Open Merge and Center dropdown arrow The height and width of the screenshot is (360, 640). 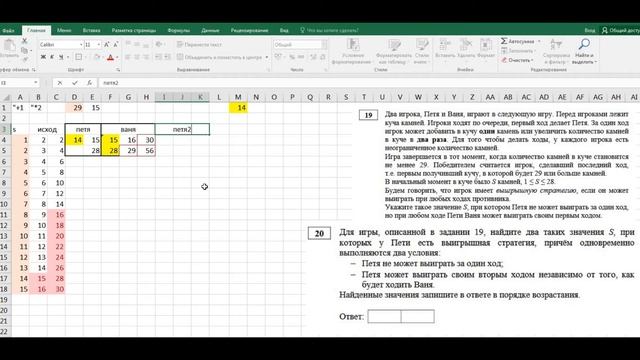click(x=267, y=58)
